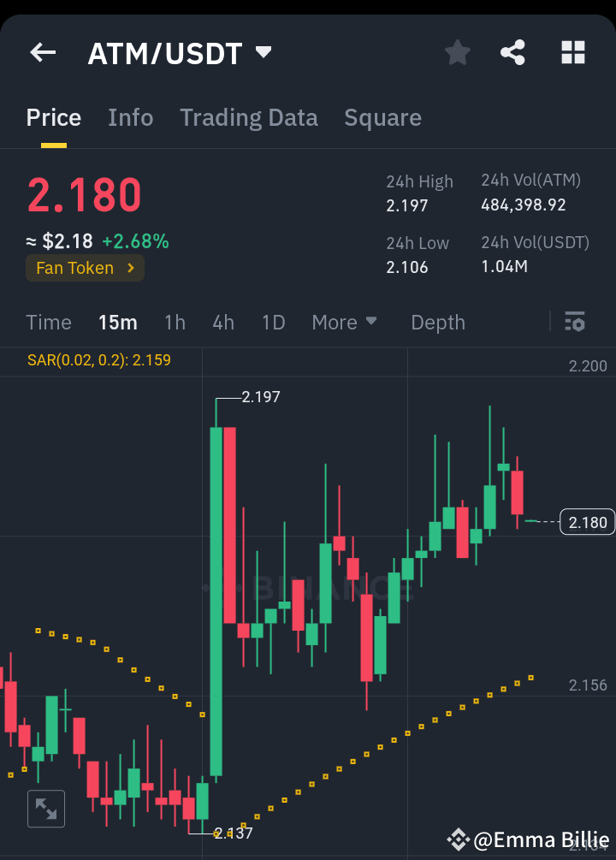616x860 pixels.
Task: Switch chart to the 1h timeframe
Action: click(175, 323)
